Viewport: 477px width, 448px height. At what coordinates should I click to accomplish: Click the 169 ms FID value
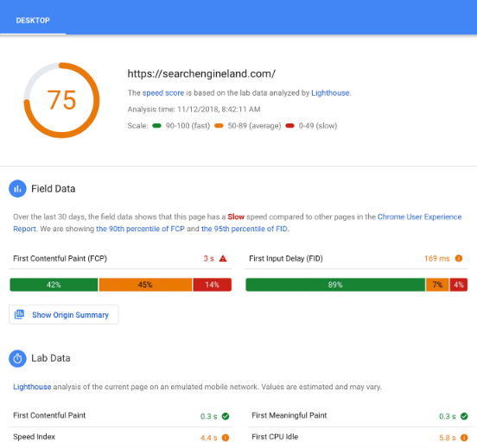(437, 259)
